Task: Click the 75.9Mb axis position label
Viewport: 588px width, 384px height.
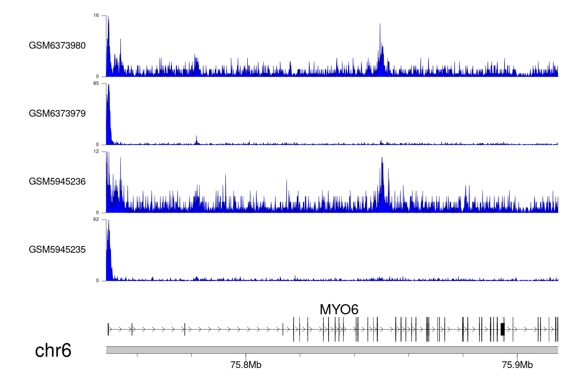Action: tap(517, 365)
